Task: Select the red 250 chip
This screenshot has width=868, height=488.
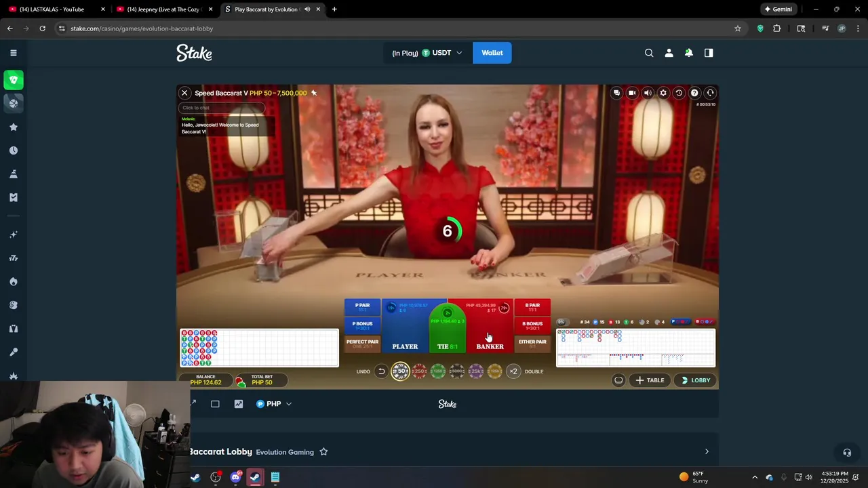Action: click(x=419, y=371)
